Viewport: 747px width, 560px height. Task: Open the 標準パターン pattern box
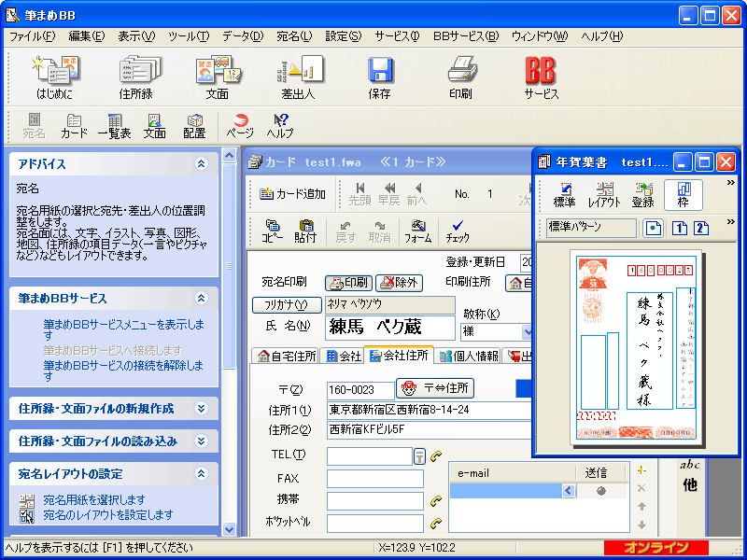tap(591, 228)
